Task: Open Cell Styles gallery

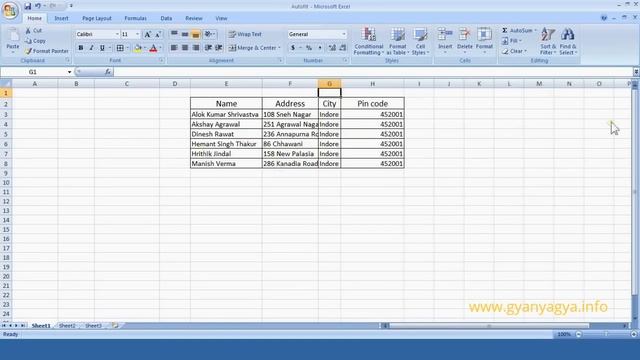Action: (420, 41)
